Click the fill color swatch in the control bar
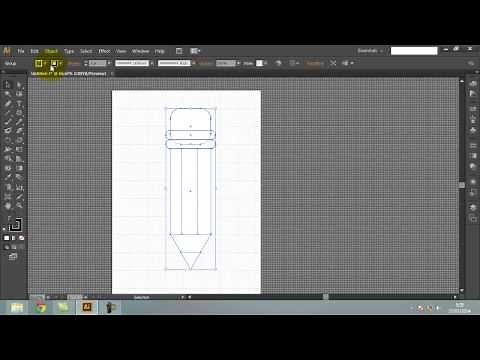The height and width of the screenshot is (360, 480). tap(39, 63)
